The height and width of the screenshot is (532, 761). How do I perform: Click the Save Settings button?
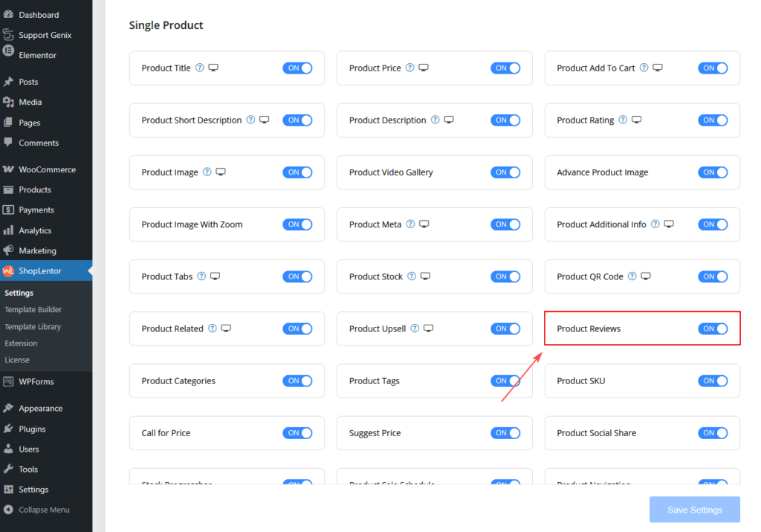[694, 509]
